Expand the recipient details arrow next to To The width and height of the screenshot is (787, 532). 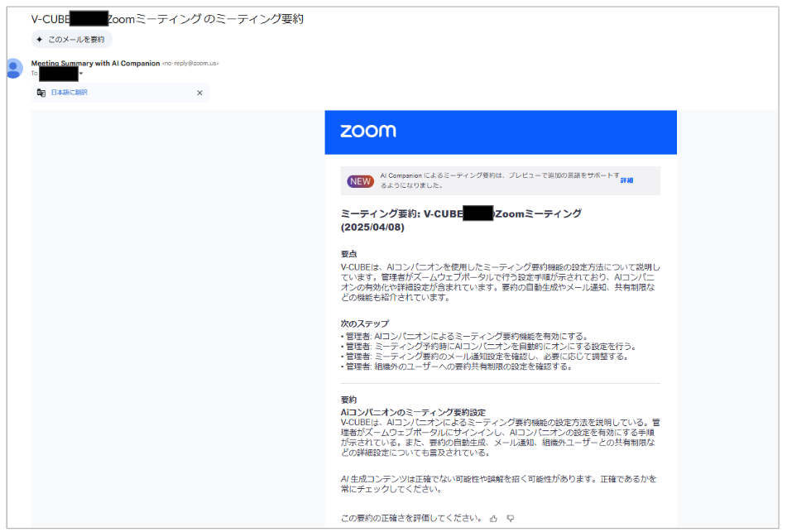point(81,74)
